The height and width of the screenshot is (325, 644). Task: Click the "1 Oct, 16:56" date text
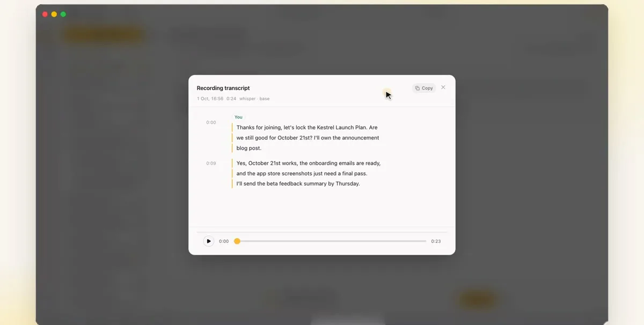[210, 99]
